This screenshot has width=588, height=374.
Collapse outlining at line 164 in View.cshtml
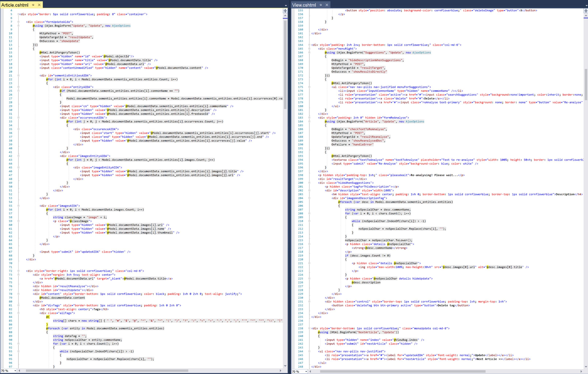[309, 45]
